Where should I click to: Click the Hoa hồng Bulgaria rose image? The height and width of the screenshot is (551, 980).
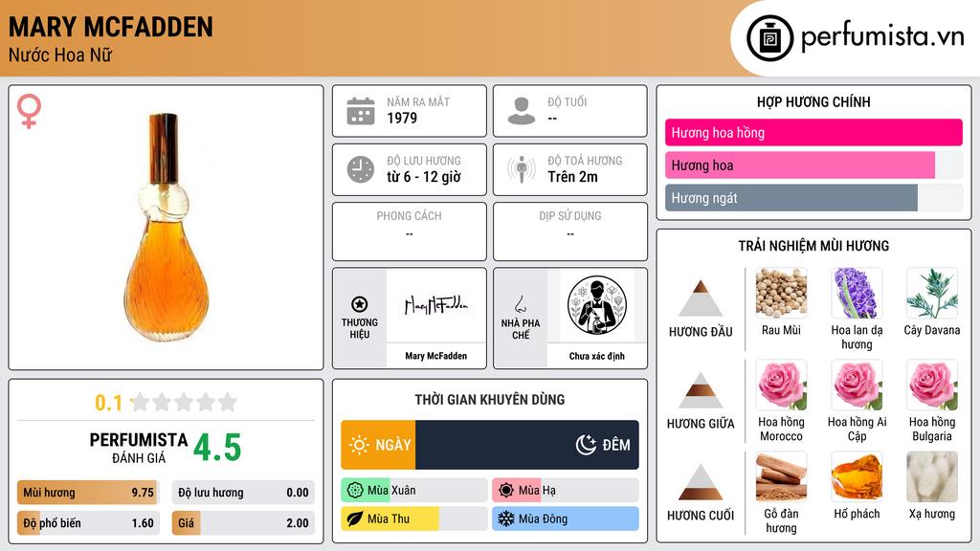pos(932,385)
